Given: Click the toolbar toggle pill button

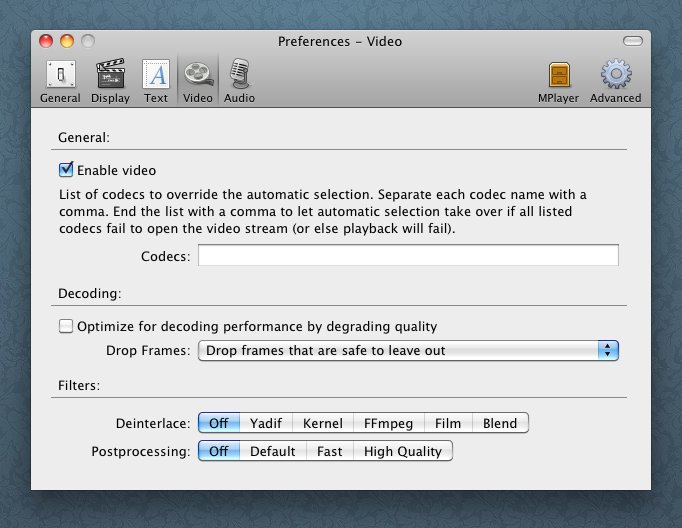Looking at the screenshot, I should point(634,41).
